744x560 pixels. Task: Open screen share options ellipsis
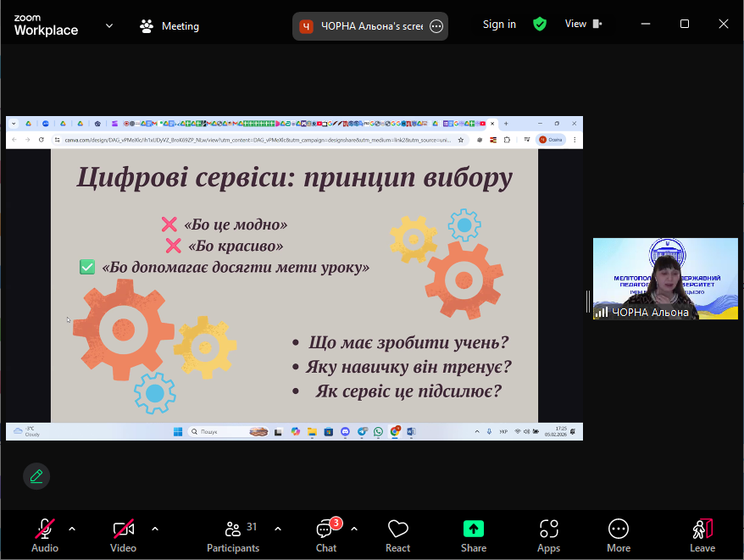[436, 26]
